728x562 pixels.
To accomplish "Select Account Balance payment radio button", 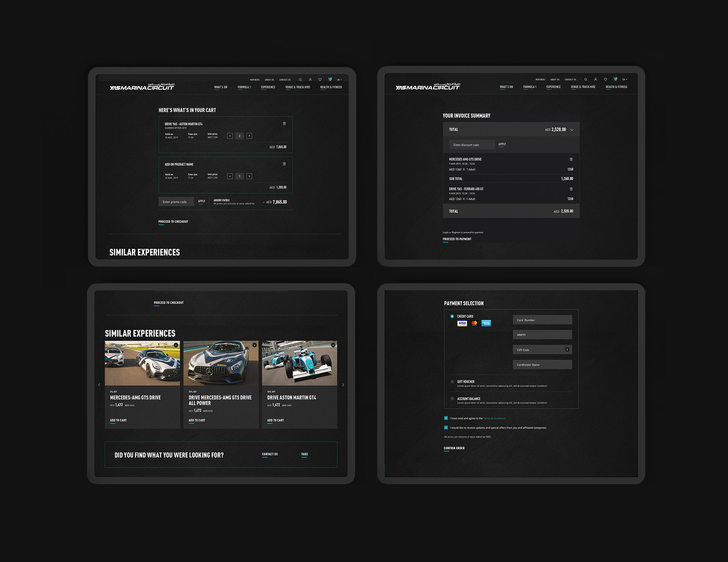I will click(x=452, y=398).
